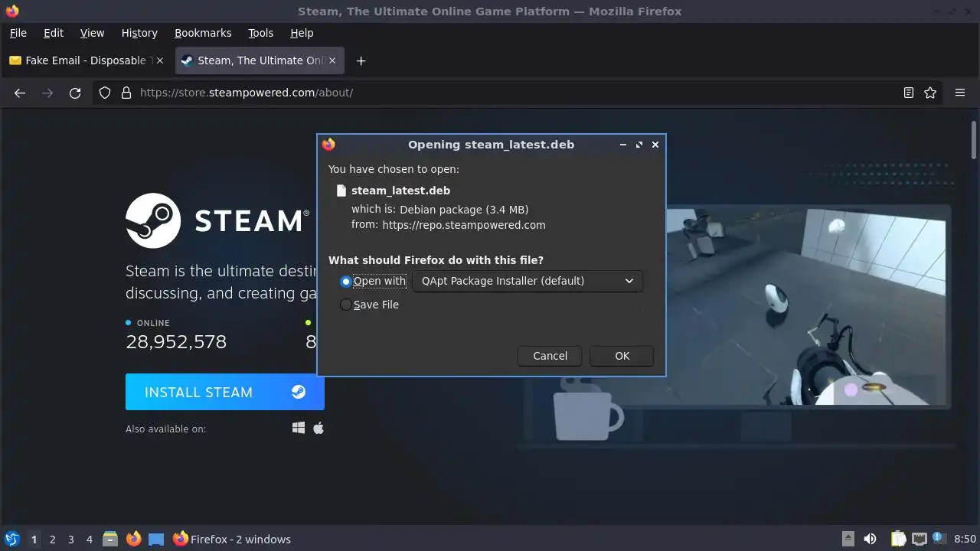Open Firefox hamburger application menu
The image size is (980, 551).
(x=960, y=93)
